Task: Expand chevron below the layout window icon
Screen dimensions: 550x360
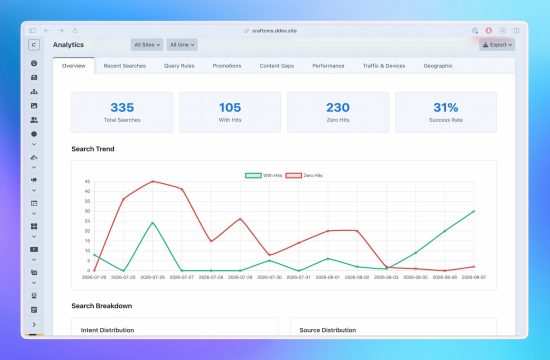Action: click(x=34, y=213)
